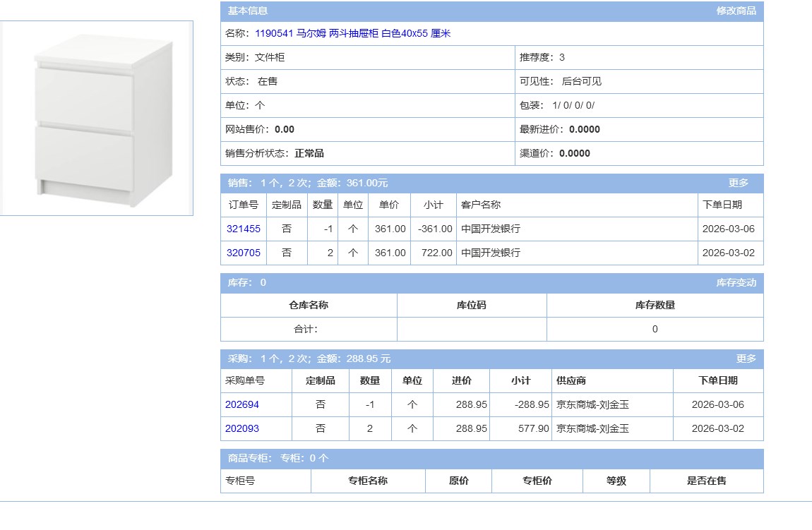Click 更多 in the 销售 section header
The image size is (812, 530).
tap(738, 183)
